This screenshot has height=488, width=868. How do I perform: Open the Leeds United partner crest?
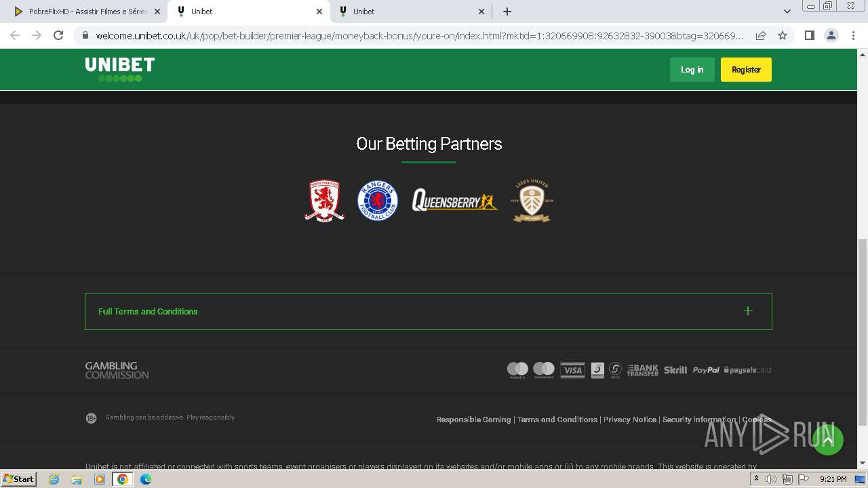(x=532, y=201)
